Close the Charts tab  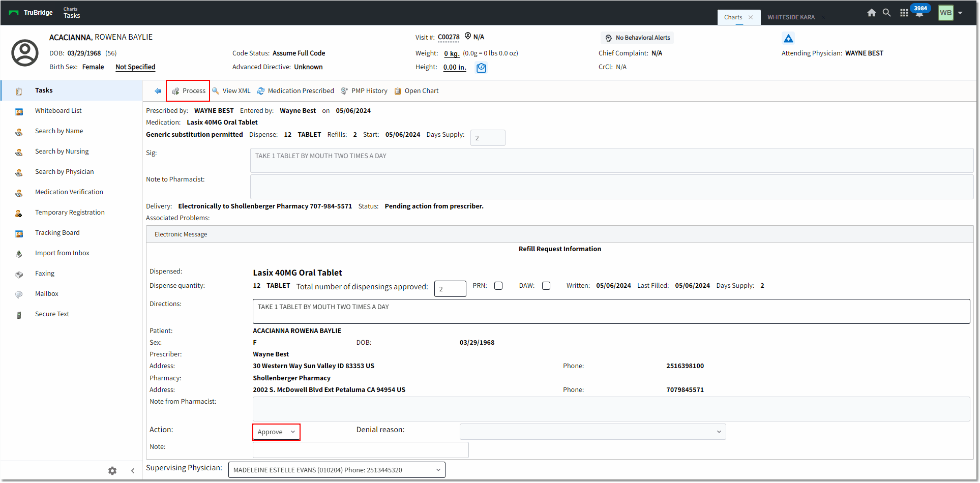point(751,17)
